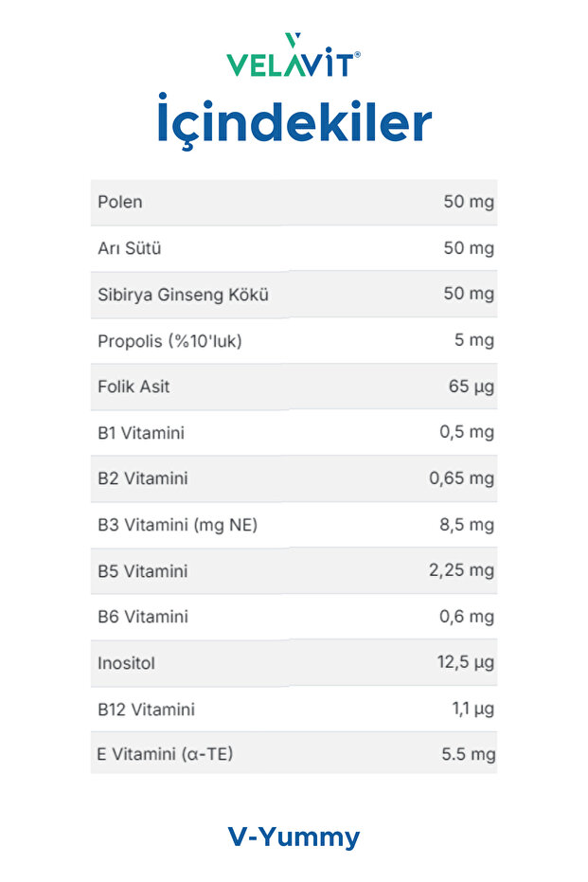Select the Folik Asit label
Screen dimensions: 588x882
coord(134,387)
